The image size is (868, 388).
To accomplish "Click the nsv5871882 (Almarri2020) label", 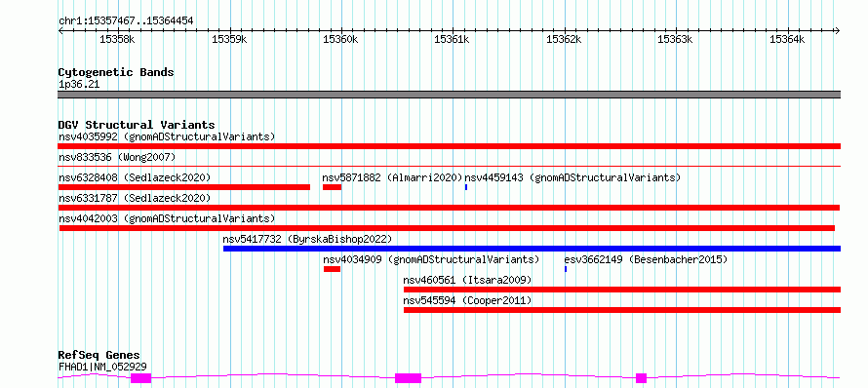I will pyautogui.click(x=392, y=177).
